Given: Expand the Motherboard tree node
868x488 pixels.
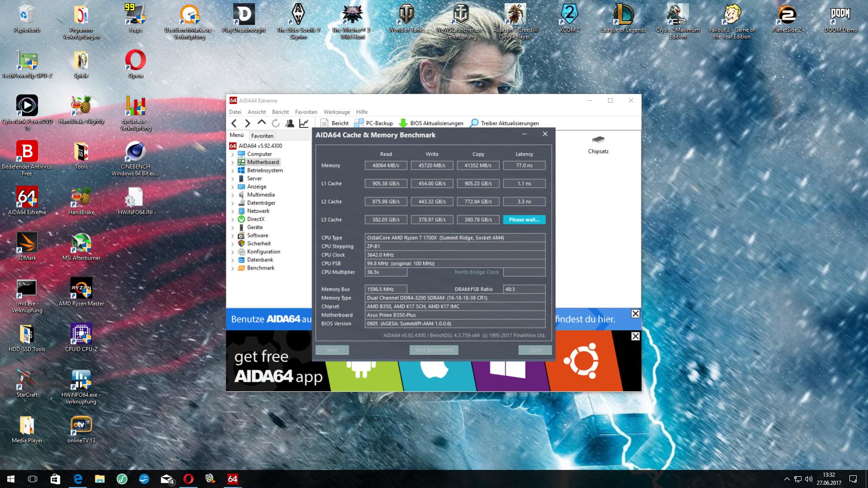Looking at the screenshot, I should (x=232, y=162).
